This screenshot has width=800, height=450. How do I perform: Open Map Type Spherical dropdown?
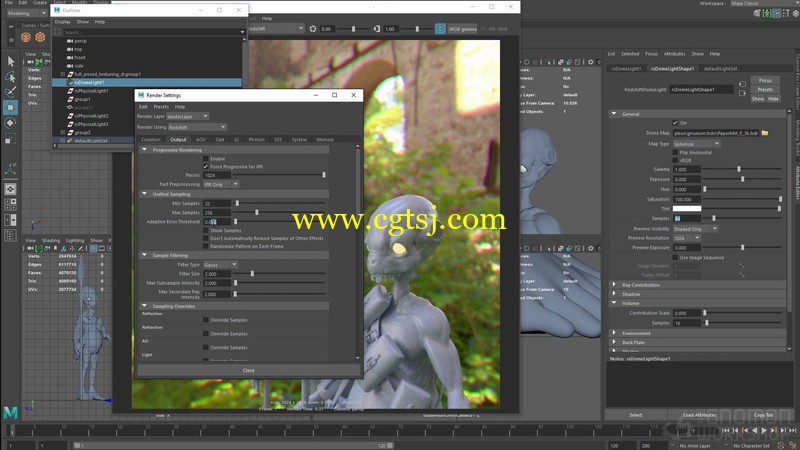[696, 144]
